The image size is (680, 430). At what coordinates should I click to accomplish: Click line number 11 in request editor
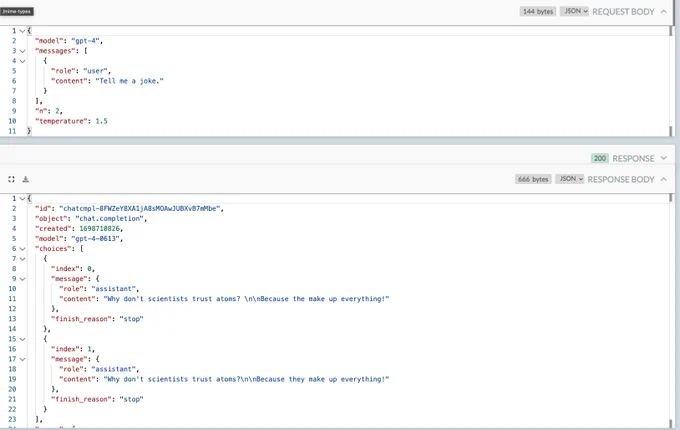(12, 131)
